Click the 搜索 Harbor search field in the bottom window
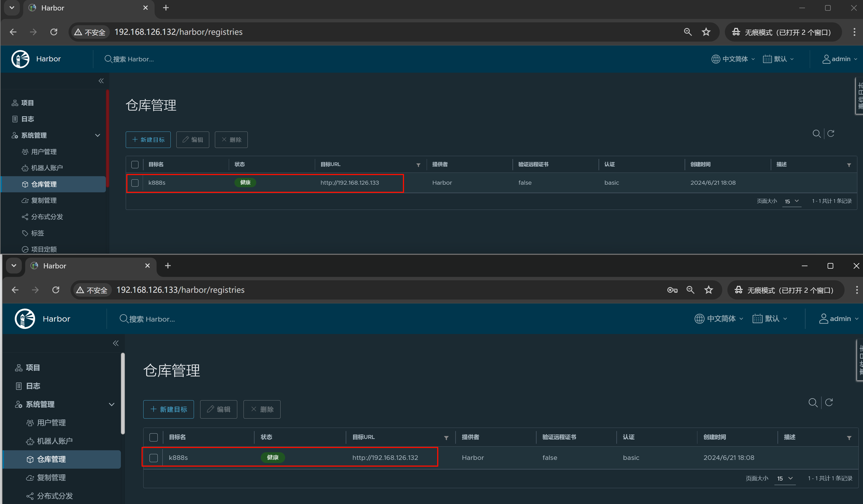Screen dimensions: 863x504 point(152,319)
